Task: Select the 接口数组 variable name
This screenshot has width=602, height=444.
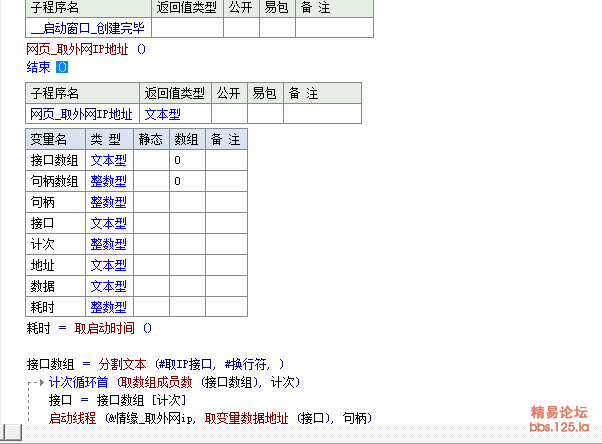Action: (55, 160)
